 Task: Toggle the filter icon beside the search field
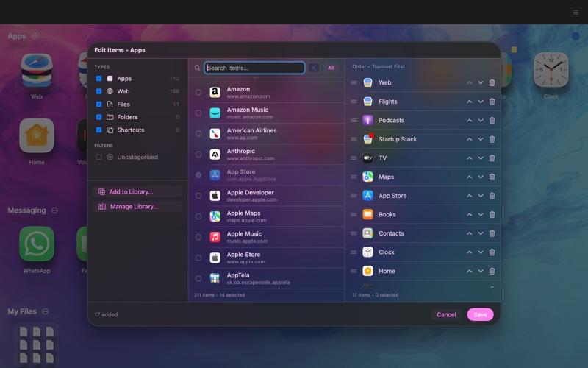pos(314,68)
